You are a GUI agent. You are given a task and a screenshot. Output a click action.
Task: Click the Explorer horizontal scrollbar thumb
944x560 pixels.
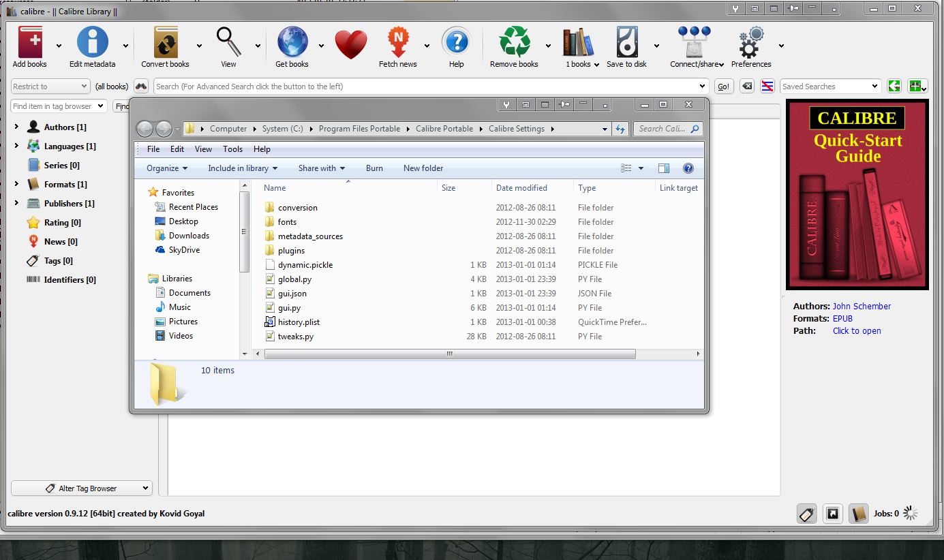[450, 354]
